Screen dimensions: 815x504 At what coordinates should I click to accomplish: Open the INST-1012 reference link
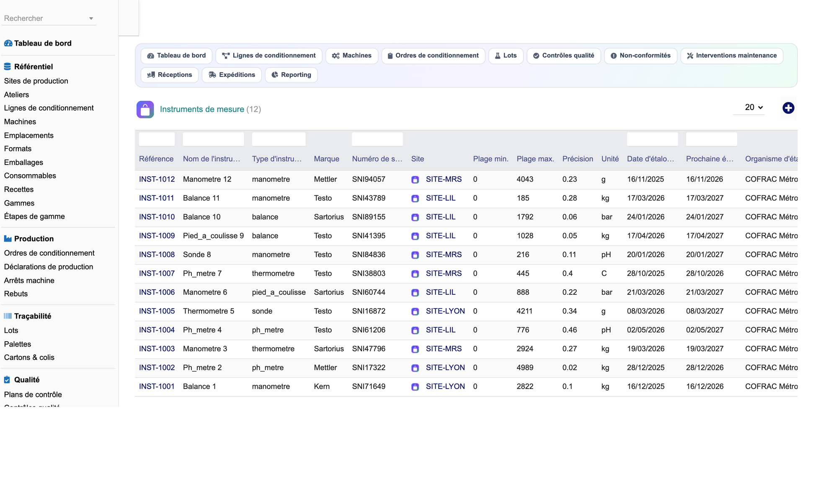(157, 179)
